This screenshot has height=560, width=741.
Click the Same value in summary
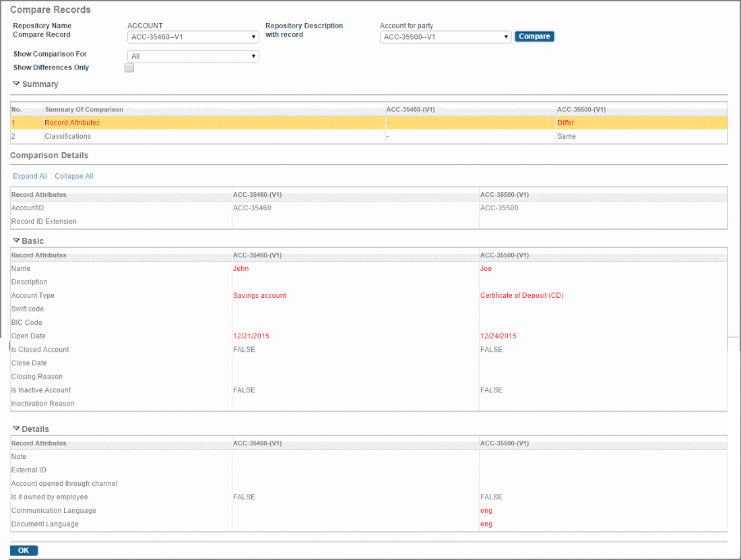pyautogui.click(x=566, y=136)
